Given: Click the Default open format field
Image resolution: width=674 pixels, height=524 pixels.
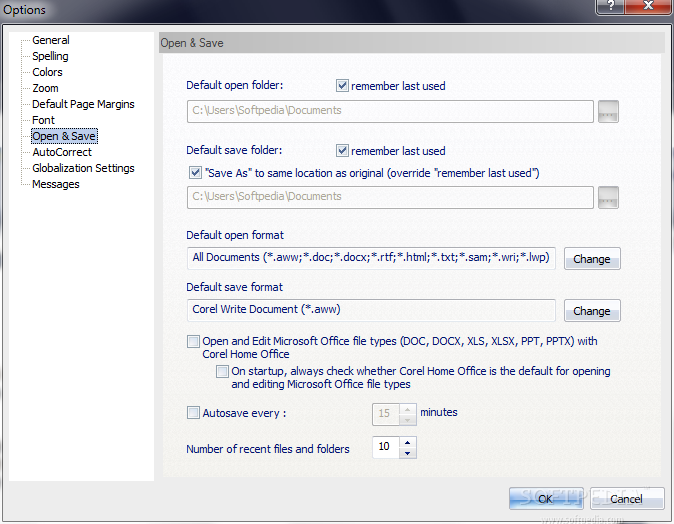Looking at the screenshot, I should (371, 258).
